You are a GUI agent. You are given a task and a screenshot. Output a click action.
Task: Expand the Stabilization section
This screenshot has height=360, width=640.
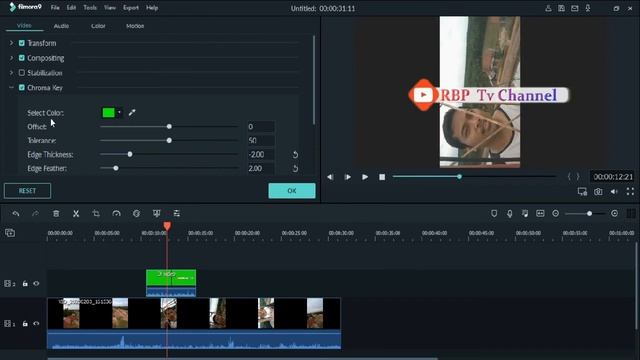[11, 73]
